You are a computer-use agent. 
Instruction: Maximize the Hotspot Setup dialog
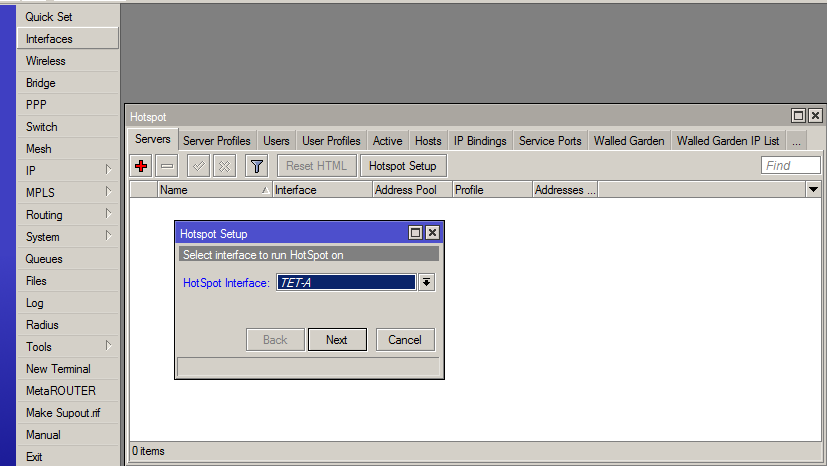click(x=416, y=232)
